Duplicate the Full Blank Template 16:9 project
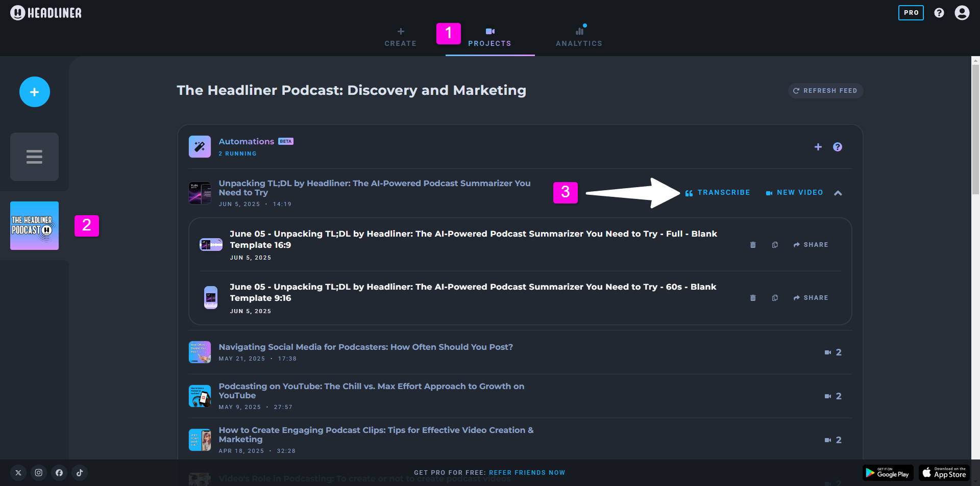The width and height of the screenshot is (980, 486). point(774,245)
